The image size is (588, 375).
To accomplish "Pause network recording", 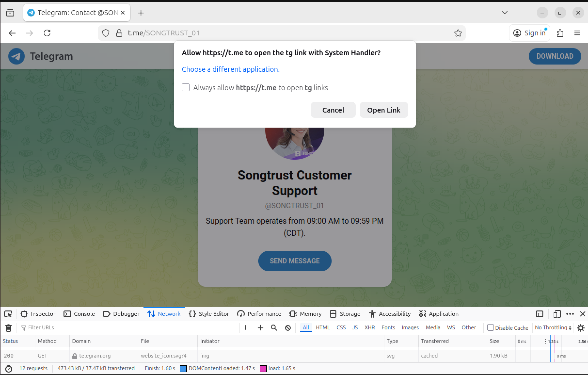I will coord(247,328).
